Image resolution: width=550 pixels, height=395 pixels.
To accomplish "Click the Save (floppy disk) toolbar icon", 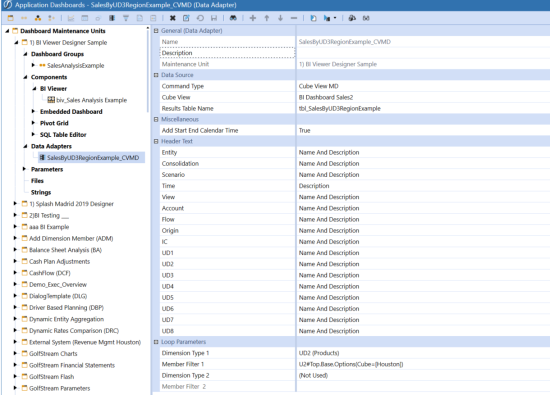I will point(214,18).
